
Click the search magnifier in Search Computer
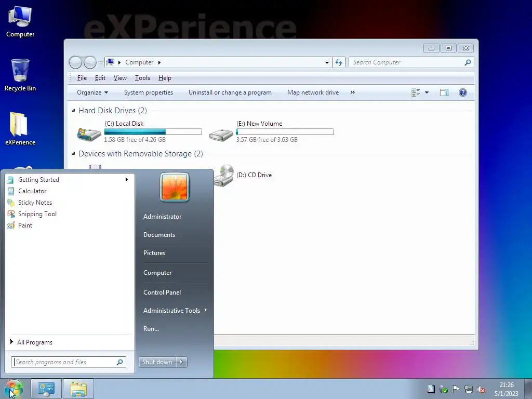[468, 62]
